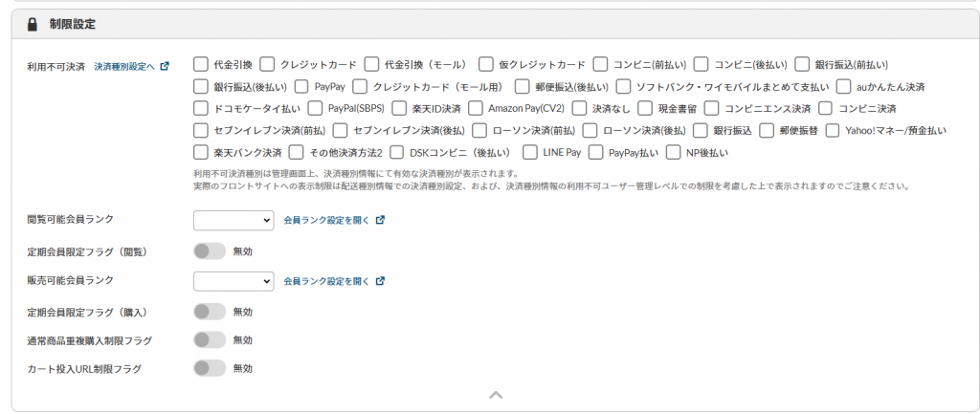
Task: Open the 閲覧可能会員ランク dropdown
Action: click(234, 221)
